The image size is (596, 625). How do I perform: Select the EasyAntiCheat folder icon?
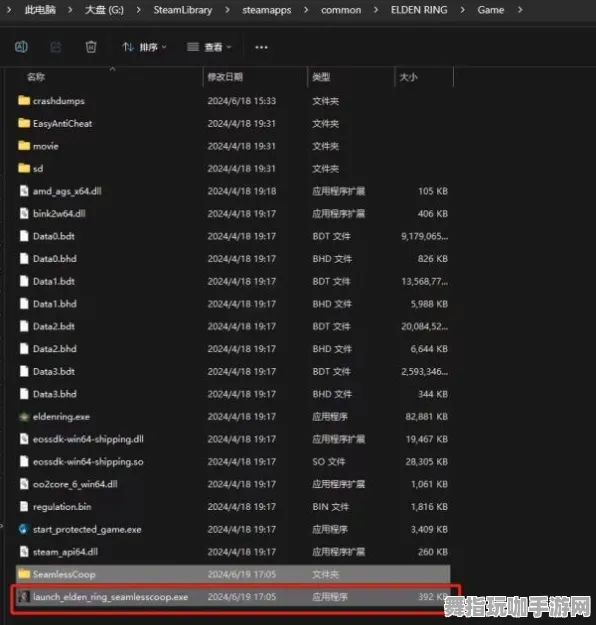point(24,123)
